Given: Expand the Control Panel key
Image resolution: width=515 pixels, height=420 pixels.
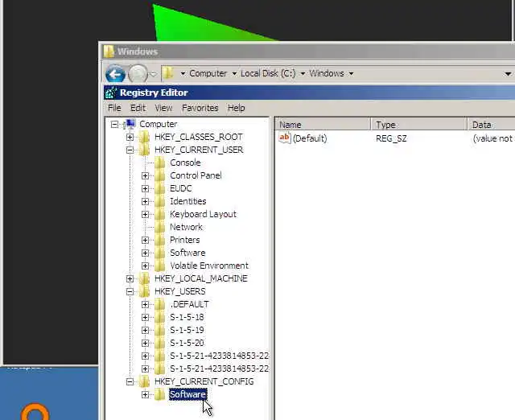Looking at the screenshot, I should point(145,176).
